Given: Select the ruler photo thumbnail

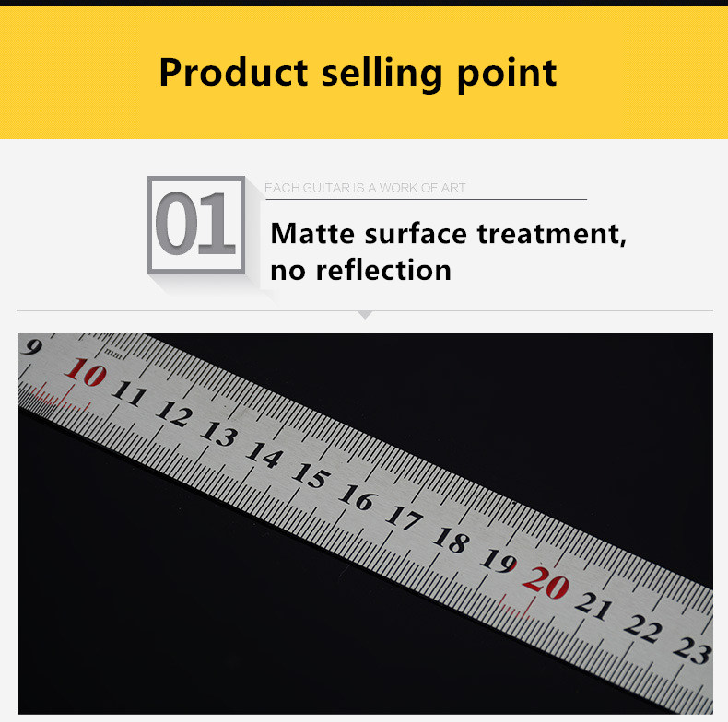Looking at the screenshot, I should tap(366, 523).
